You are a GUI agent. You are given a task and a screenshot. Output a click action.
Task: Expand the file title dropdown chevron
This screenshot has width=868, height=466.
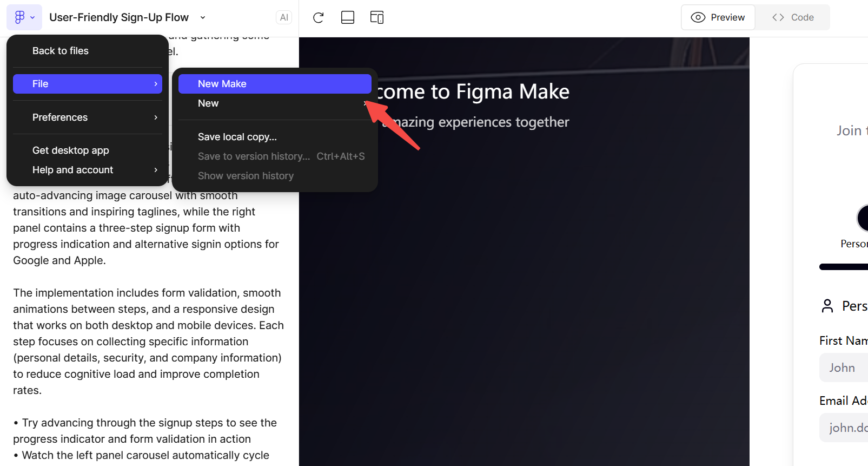[203, 17]
